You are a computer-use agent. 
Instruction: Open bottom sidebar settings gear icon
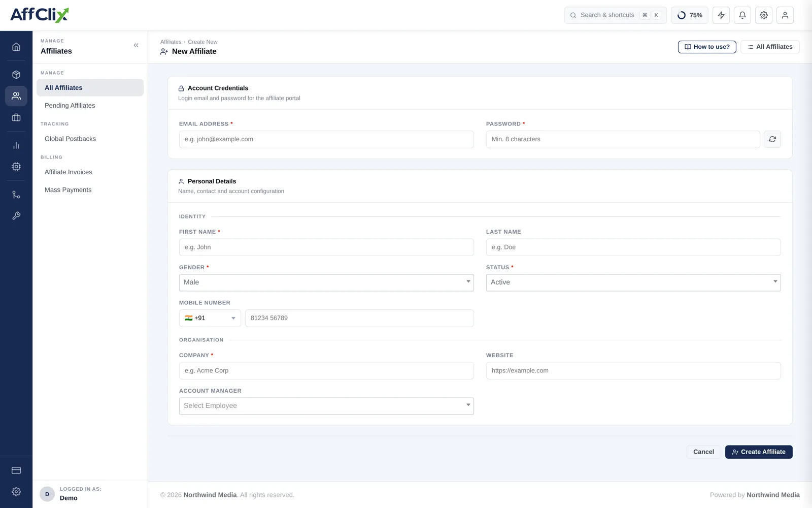16,492
